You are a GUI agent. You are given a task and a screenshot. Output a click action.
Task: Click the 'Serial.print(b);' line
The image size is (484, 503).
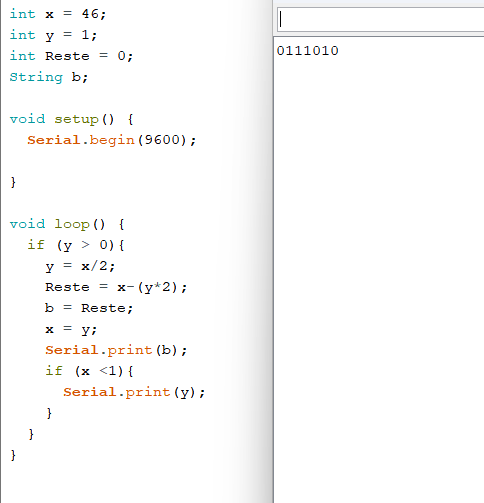point(116,350)
